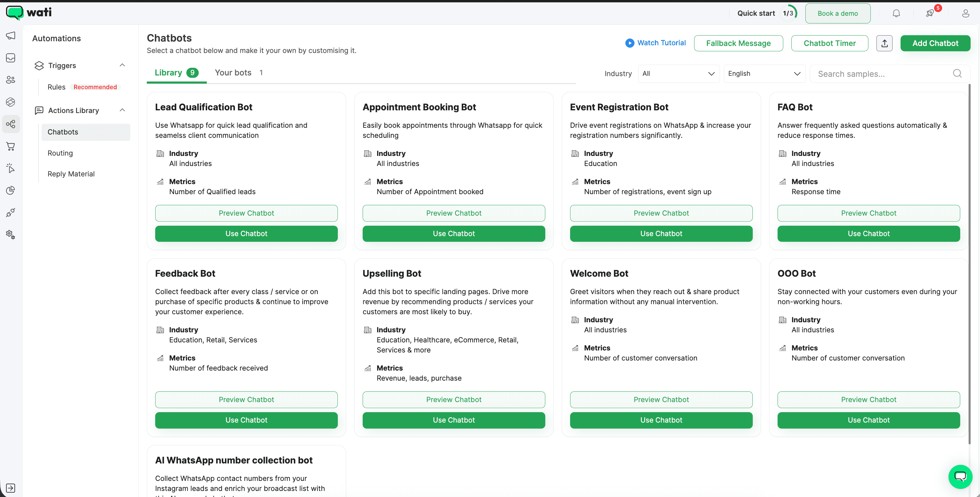The image size is (980, 497).
Task: Open the user profile icon
Action: pyautogui.click(x=965, y=13)
